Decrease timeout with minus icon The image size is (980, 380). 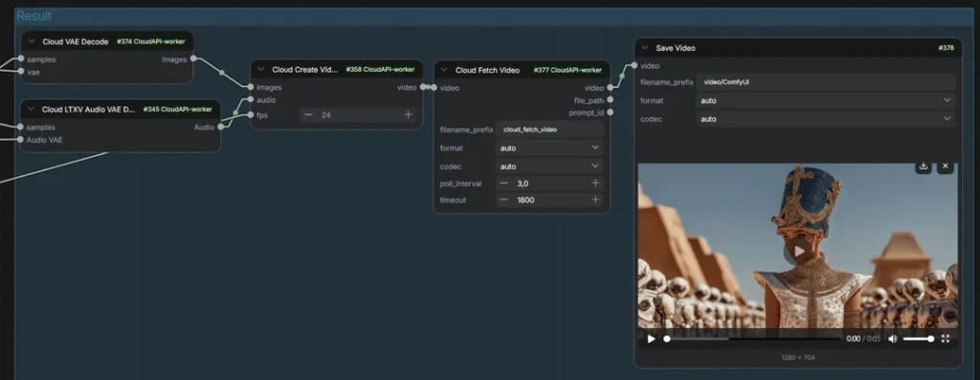(503, 200)
